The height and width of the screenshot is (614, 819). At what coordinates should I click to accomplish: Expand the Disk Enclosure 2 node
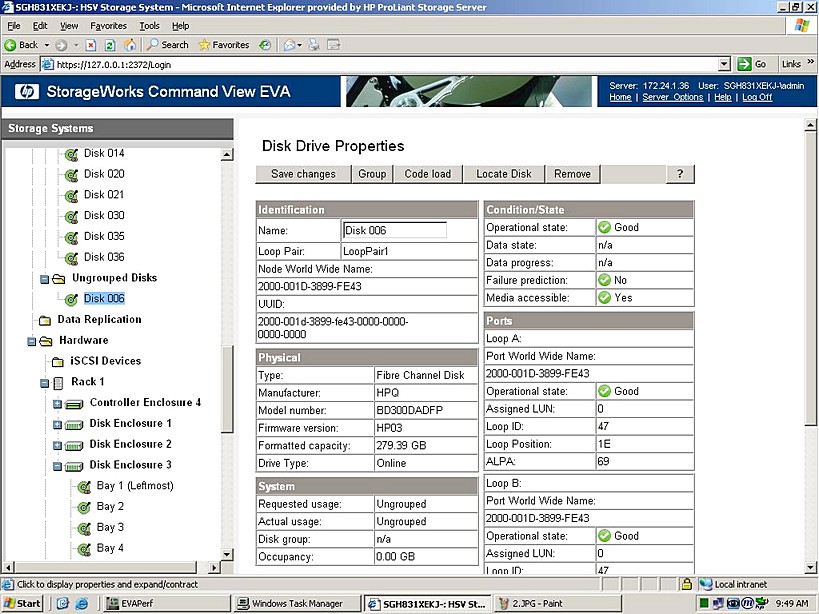coord(57,446)
